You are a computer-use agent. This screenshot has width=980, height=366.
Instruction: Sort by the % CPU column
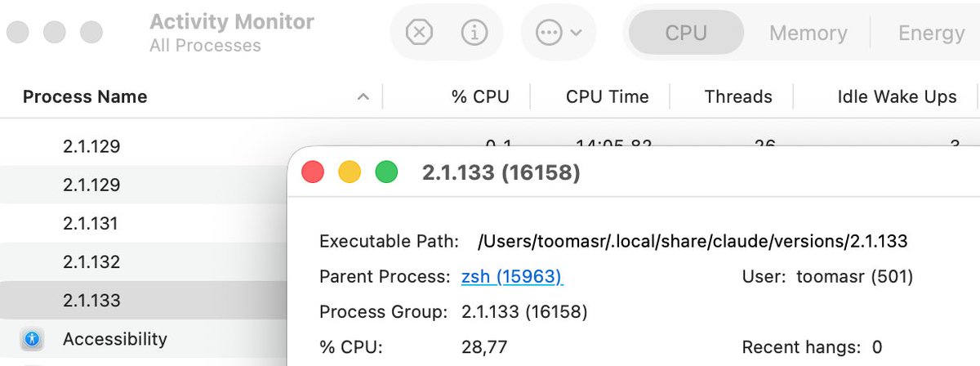click(x=480, y=96)
